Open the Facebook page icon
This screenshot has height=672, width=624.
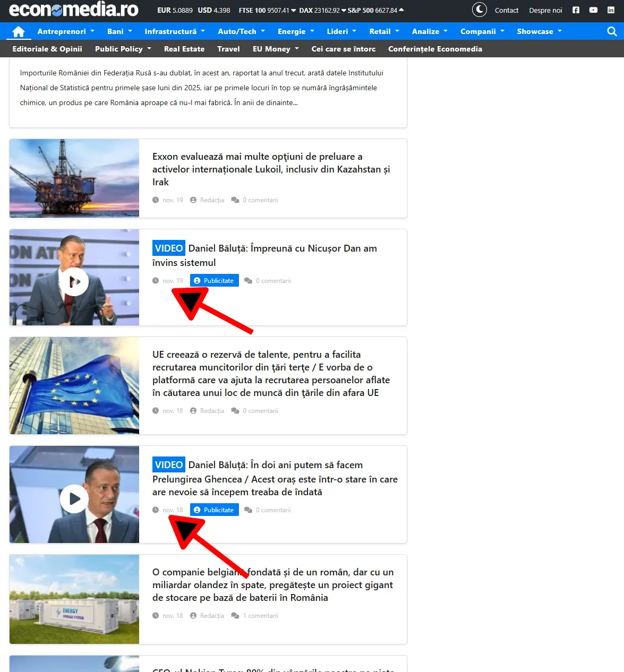click(576, 10)
